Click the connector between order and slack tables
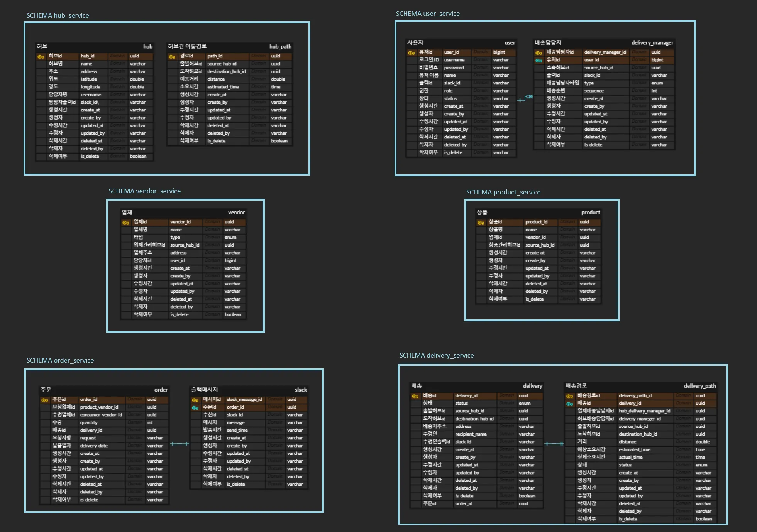Viewport: 757px width, 532px height. [x=180, y=444]
